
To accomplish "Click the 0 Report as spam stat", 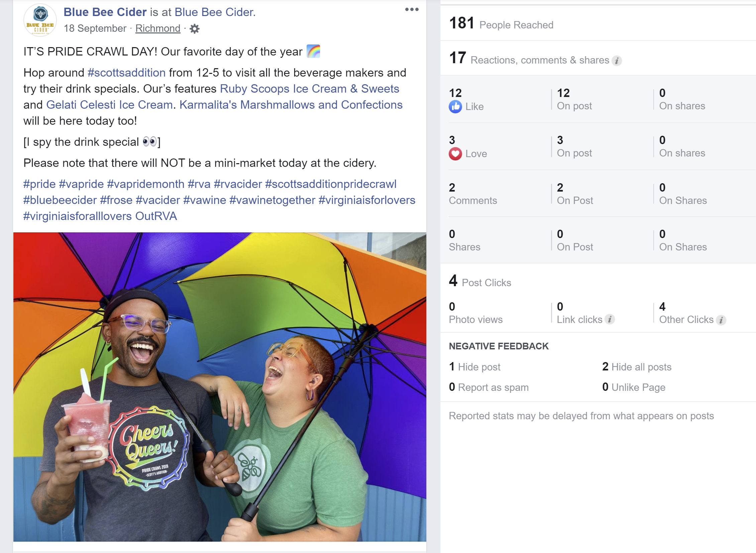I will (x=489, y=387).
